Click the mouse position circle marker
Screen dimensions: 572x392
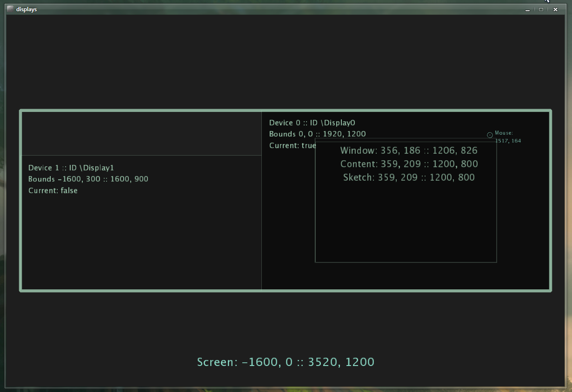coord(490,135)
